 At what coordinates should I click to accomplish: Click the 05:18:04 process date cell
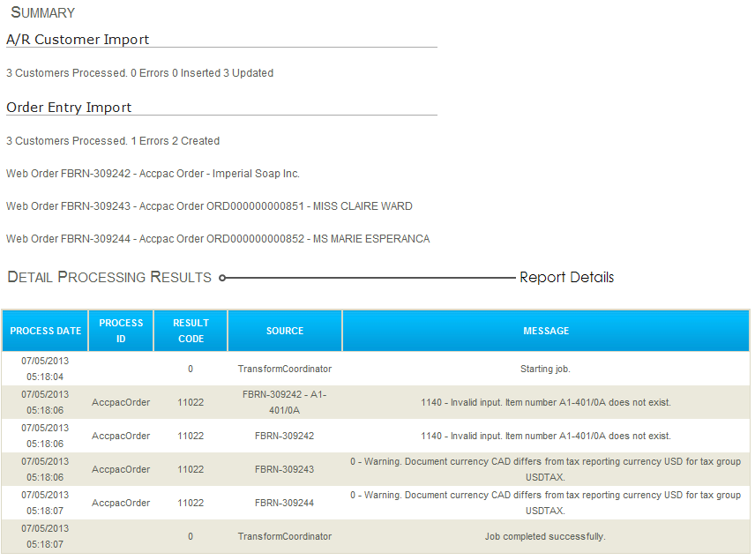(45, 369)
